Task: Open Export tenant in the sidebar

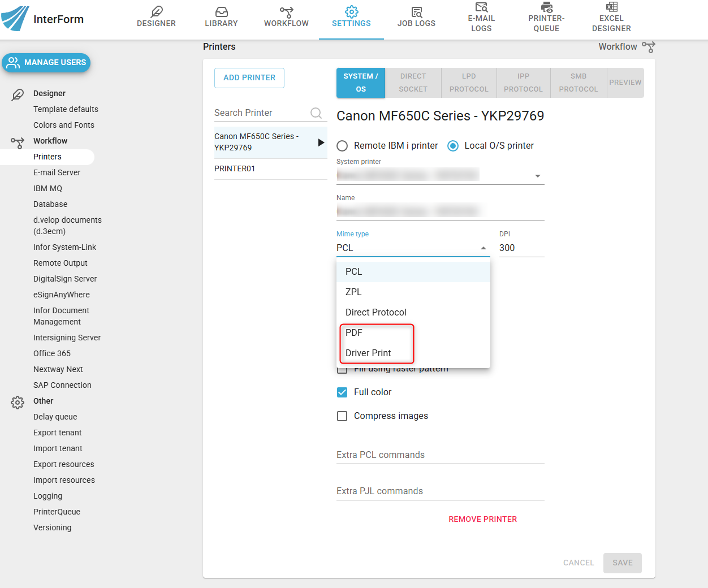Action: (x=58, y=433)
